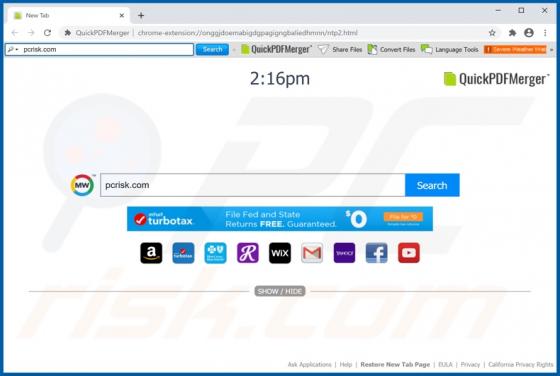This screenshot has width=560, height=376.
Task: Open the Wix shortcut tile
Action: tap(280, 253)
